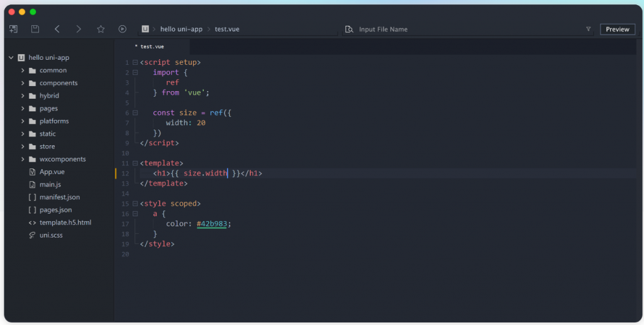Image resolution: width=644 pixels, height=325 pixels.
Task: Click hello uni-app in the breadcrumb
Action: click(x=181, y=29)
